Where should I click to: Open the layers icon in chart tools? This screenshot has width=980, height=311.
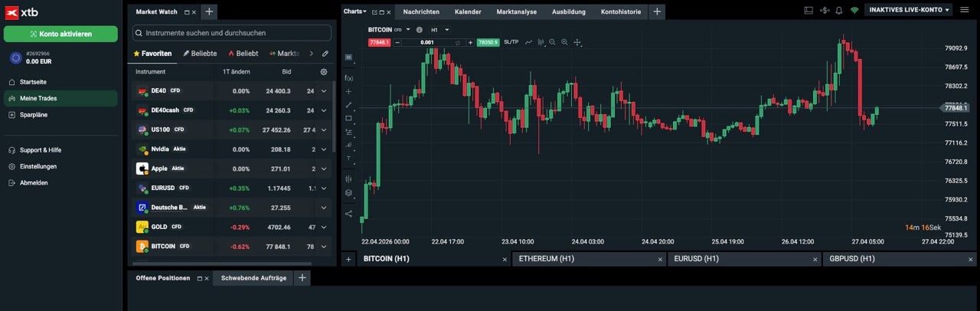(x=349, y=193)
